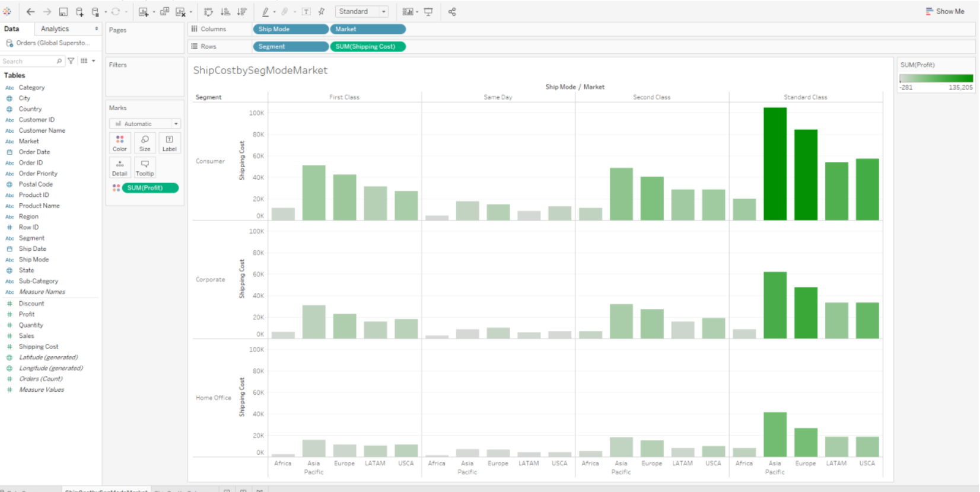Toggle the Fix Axes pin icon
Image resolution: width=980 pixels, height=492 pixels.
point(322,12)
